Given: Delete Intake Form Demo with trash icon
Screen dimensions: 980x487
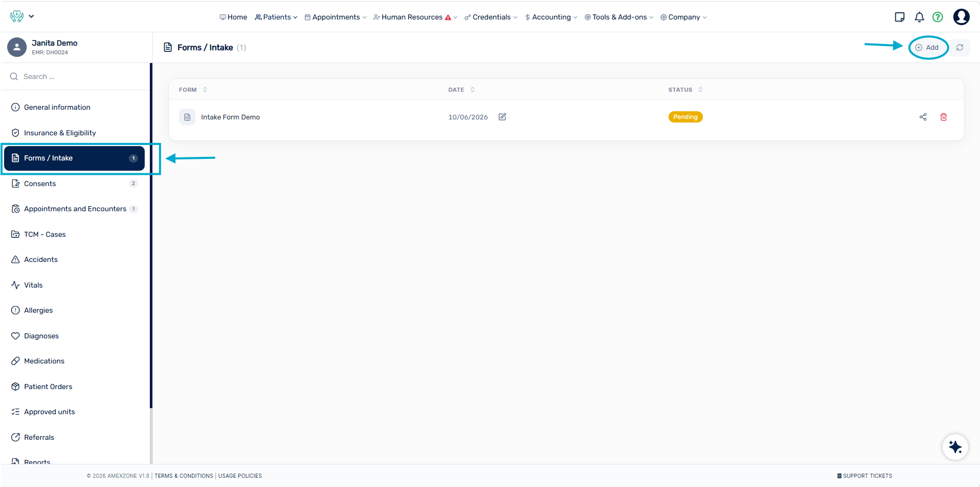Looking at the screenshot, I should pos(944,117).
